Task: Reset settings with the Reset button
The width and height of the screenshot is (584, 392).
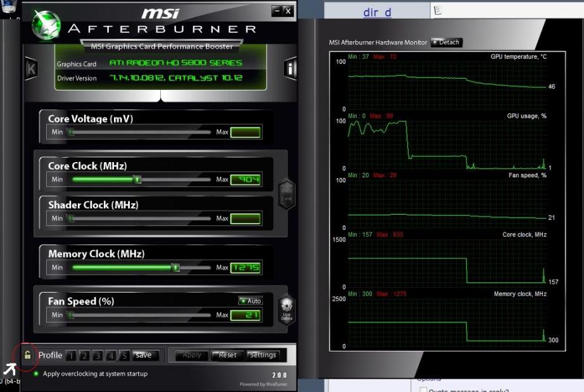Action: [227, 355]
